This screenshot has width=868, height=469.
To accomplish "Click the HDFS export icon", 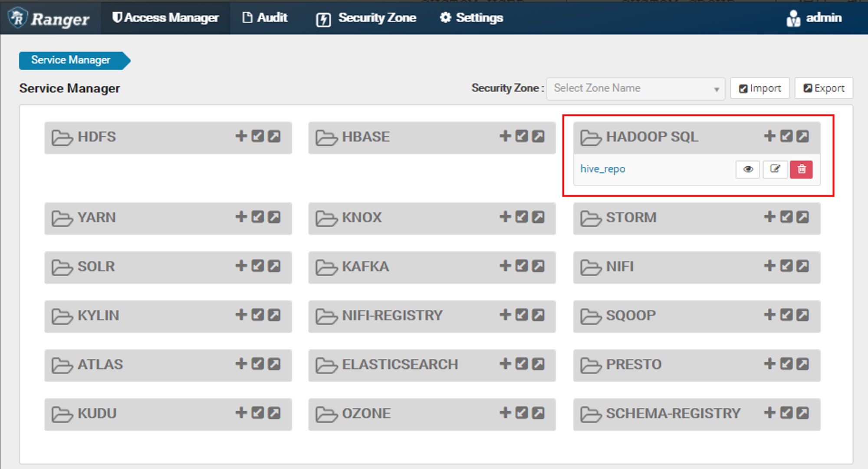I will click(x=274, y=136).
